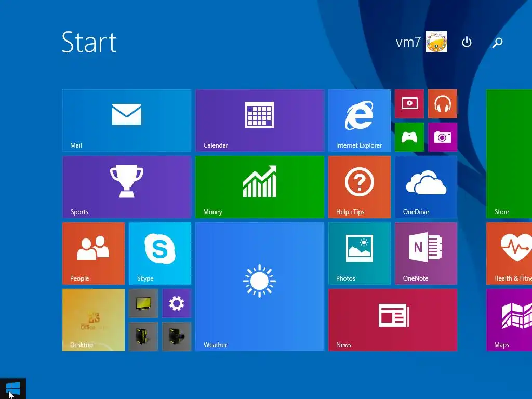Viewport: 532px width, 399px height.
Task: Open the People tile
Action: 94,254
